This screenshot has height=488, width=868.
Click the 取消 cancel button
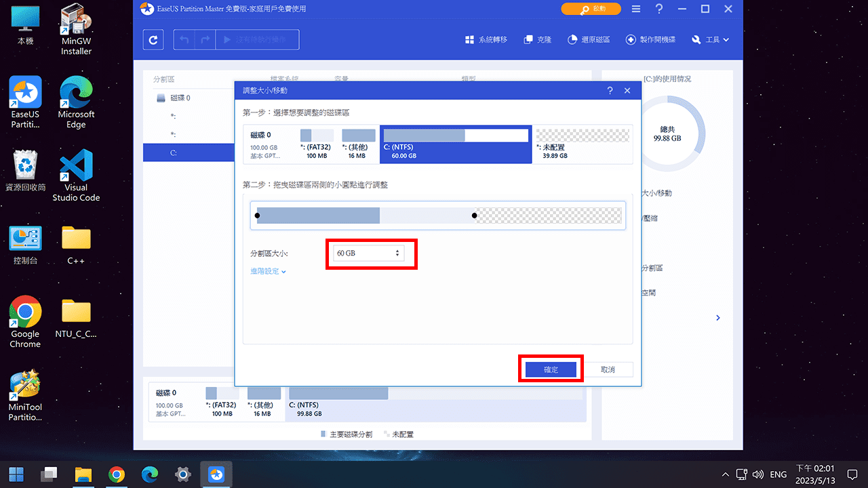(x=608, y=370)
